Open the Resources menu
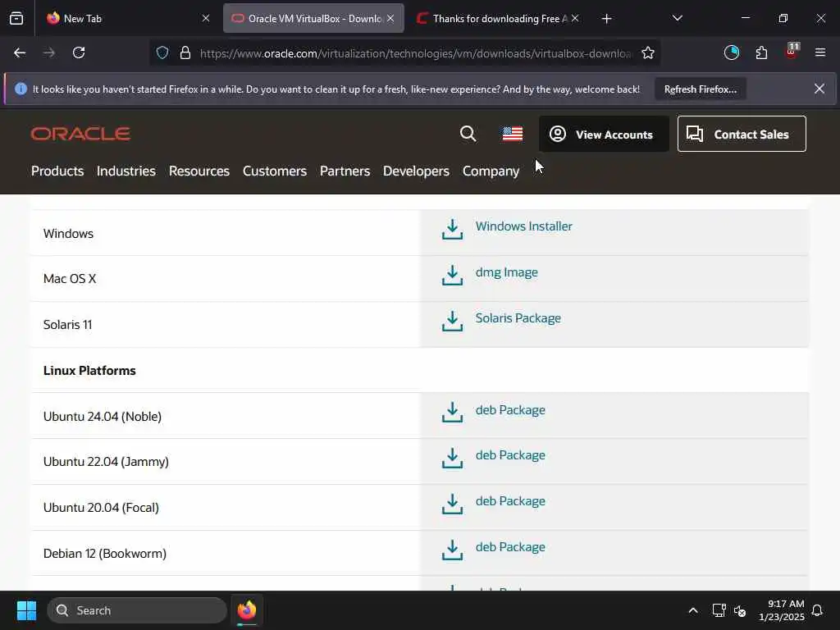840x630 pixels. coord(199,171)
